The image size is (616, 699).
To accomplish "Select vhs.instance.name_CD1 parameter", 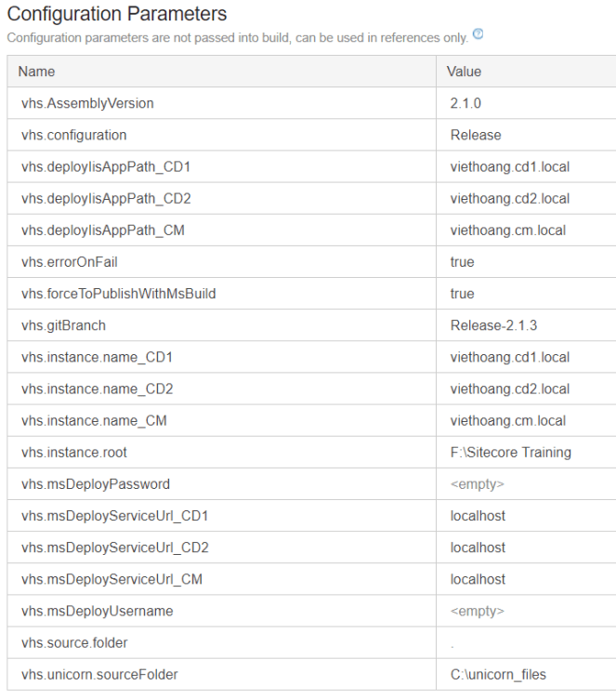I will (97, 357).
